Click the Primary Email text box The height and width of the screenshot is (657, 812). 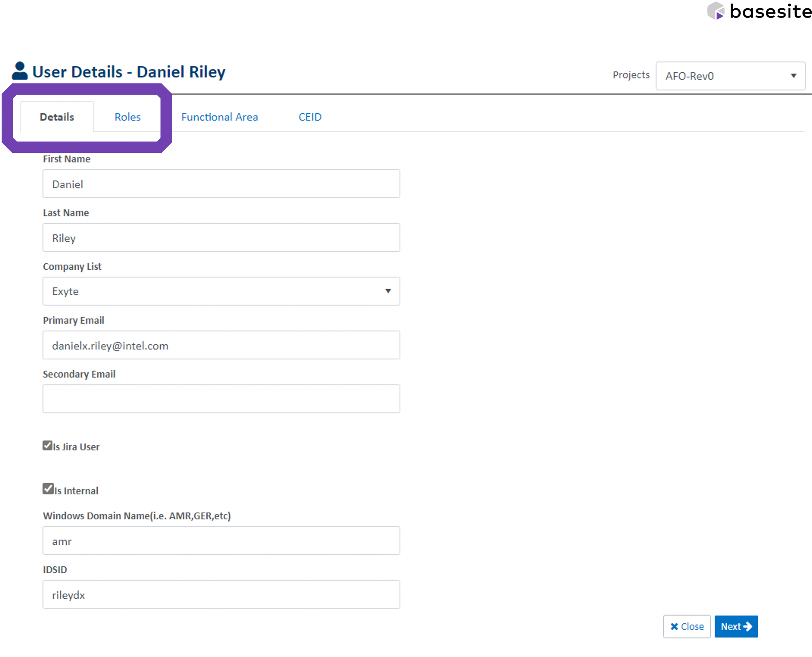click(x=221, y=345)
